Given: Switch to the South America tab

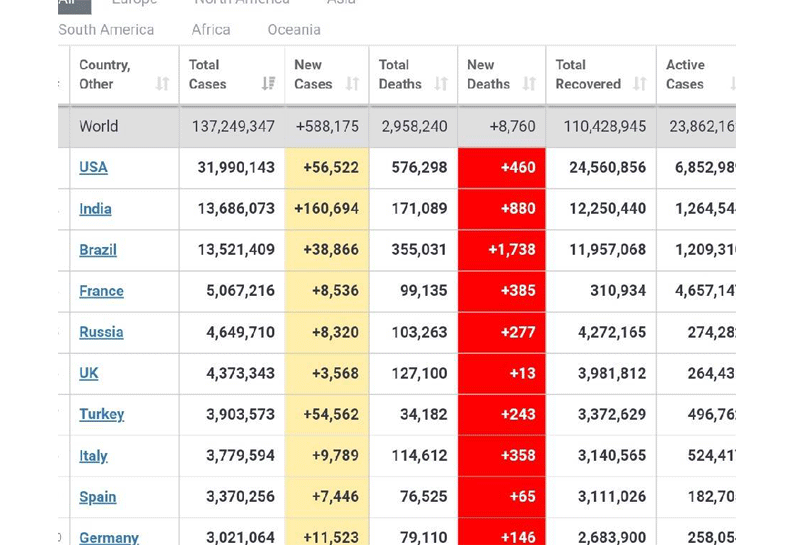Looking at the screenshot, I should tap(106, 30).
